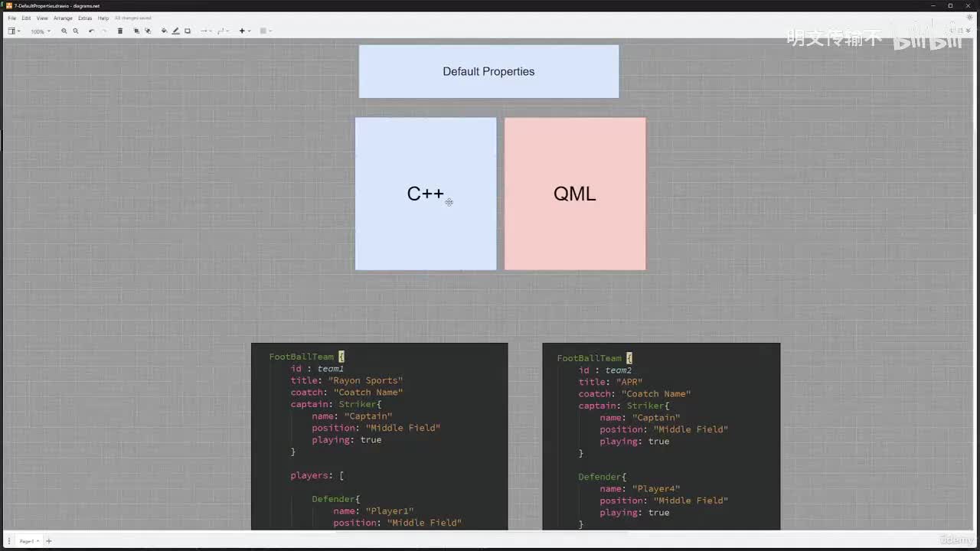This screenshot has height=551, width=980.
Task: Open the pages menu (three dots icon)
Action: (x=9, y=541)
